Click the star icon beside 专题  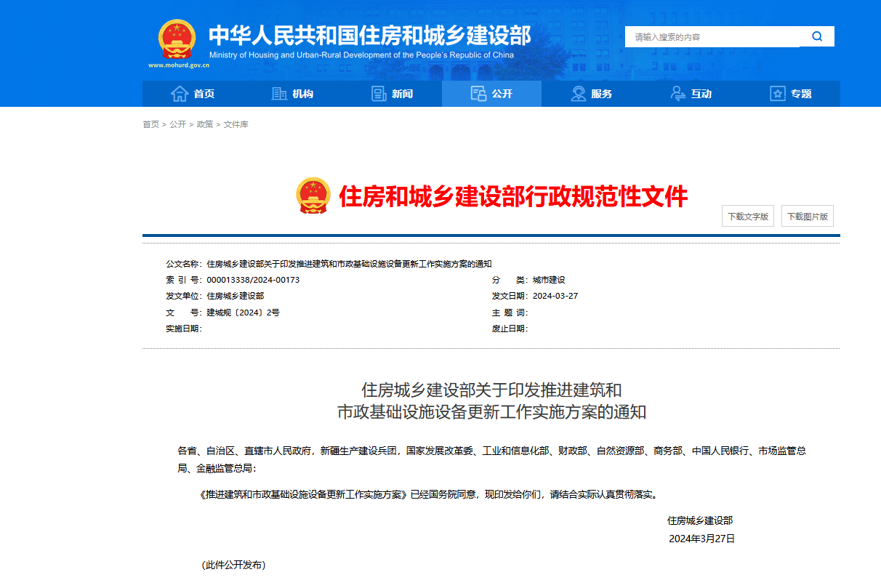pyautogui.click(x=778, y=94)
